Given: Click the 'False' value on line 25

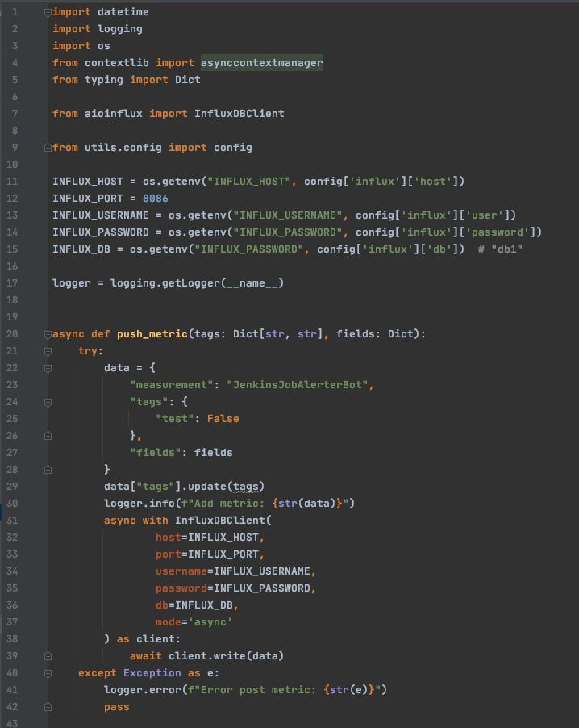Looking at the screenshot, I should pos(223,419).
